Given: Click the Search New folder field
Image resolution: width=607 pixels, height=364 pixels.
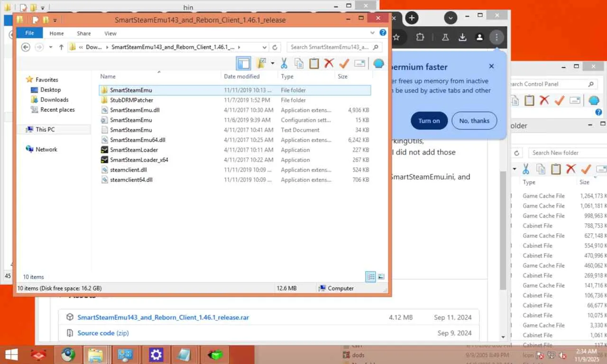Looking at the screenshot, I should point(567,153).
